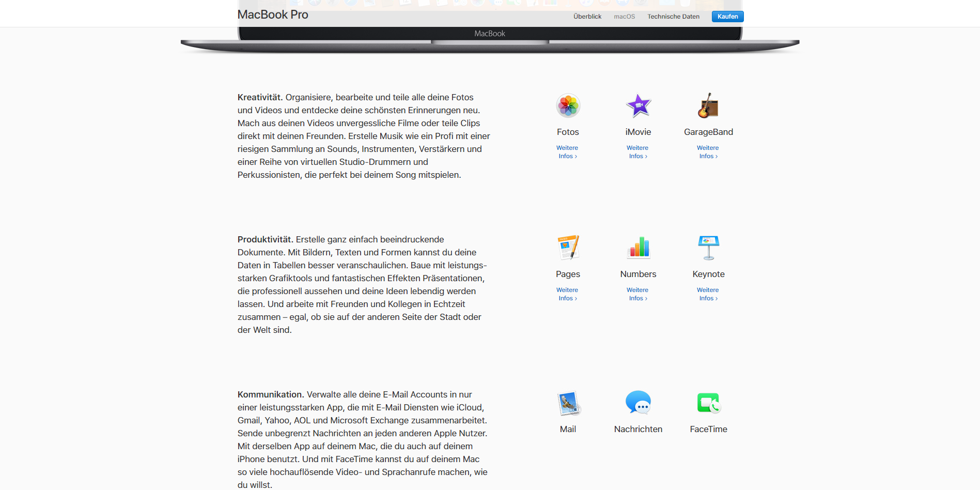Image resolution: width=980 pixels, height=490 pixels.
Task: Click the FaceTime camera icon
Action: click(709, 403)
